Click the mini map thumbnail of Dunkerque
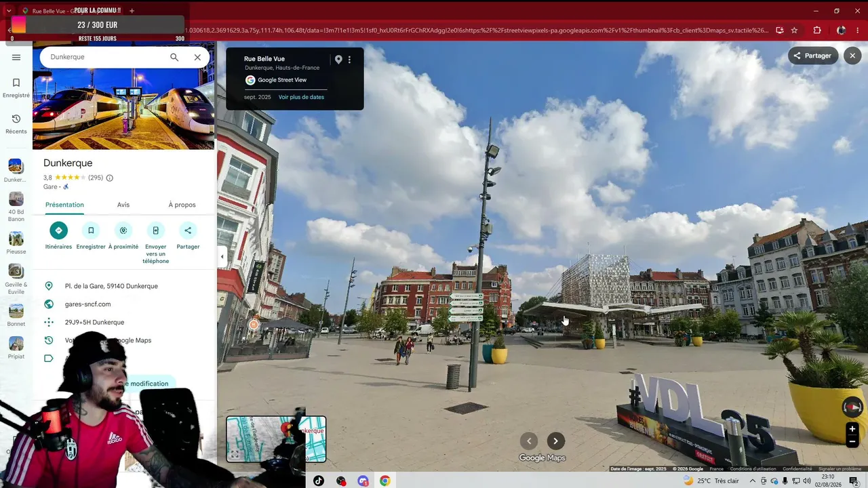Viewport: 868px width, 488px height. (x=276, y=439)
